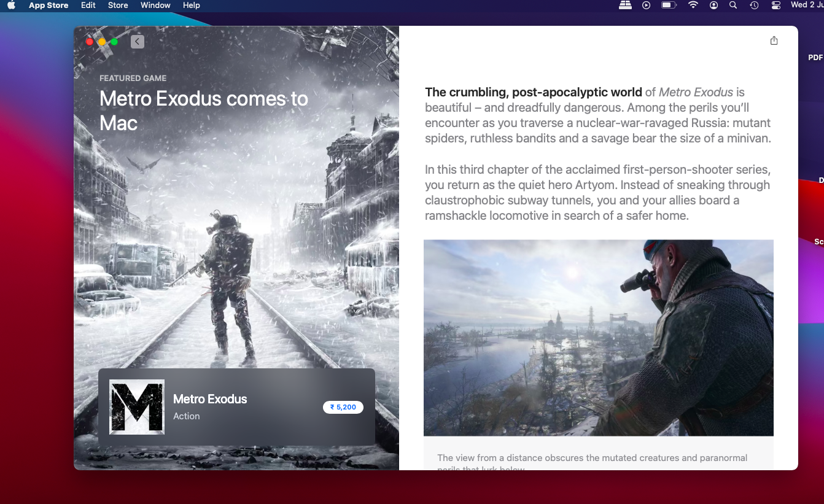Expand the Window menu
This screenshot has width=824, height=504.
155,5
